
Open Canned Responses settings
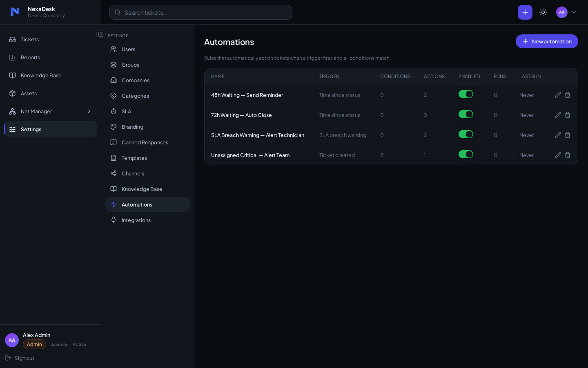(x=147, y=142)
